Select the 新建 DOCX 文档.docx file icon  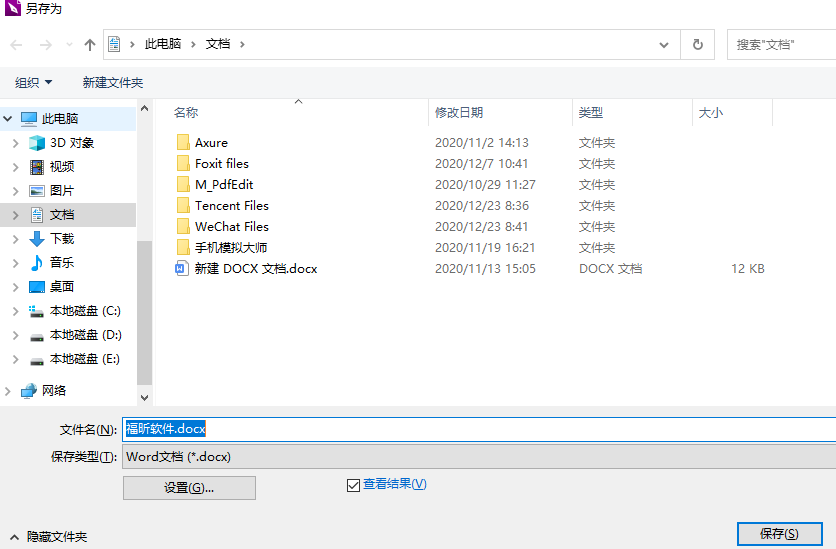(x=182, y=268)
